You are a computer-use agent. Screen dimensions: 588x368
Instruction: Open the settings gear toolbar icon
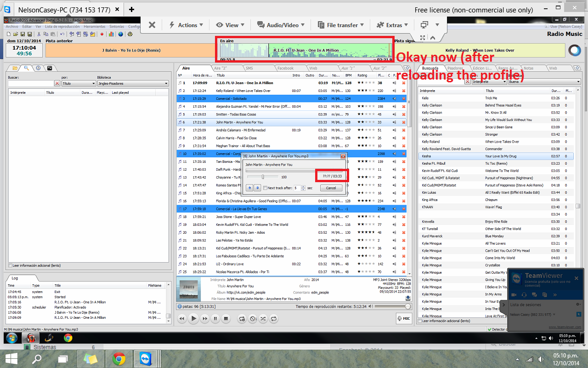[x=130, y=34]
